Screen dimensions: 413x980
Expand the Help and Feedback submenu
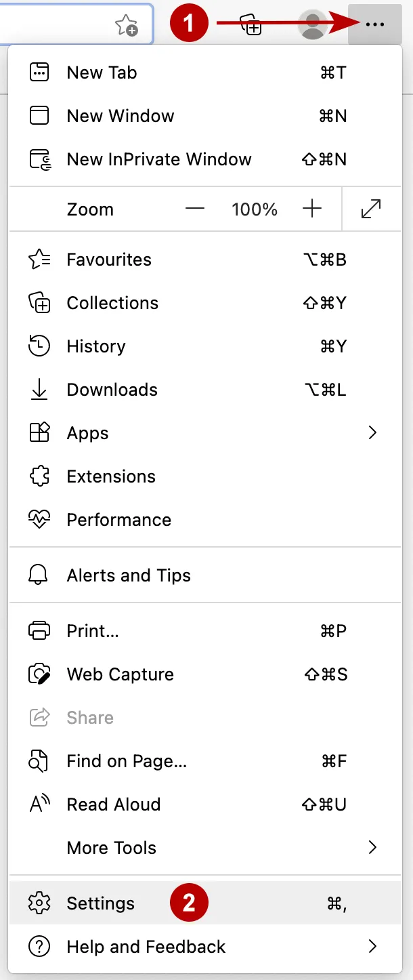click(146, 947)
